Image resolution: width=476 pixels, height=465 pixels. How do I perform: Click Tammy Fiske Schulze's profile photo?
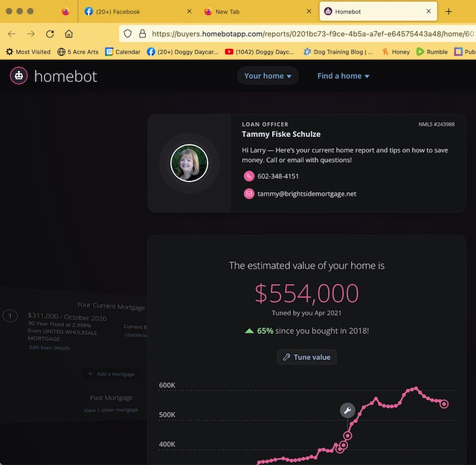[x=189, y=163]
